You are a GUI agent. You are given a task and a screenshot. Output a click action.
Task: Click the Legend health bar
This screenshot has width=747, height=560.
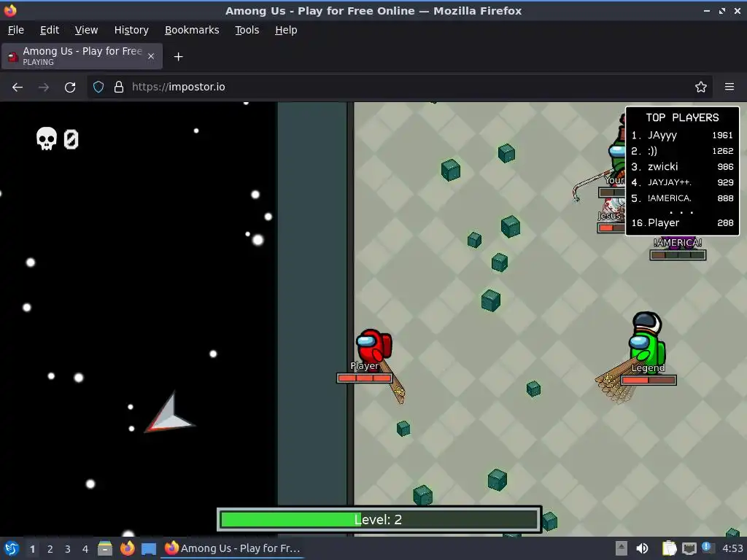649,380
